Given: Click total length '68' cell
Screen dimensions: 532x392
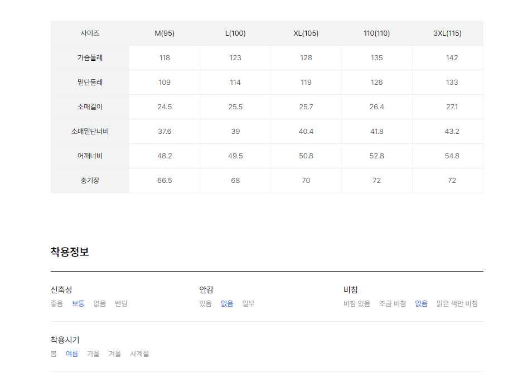Looking at the screenshot, I should coord(235,180).
